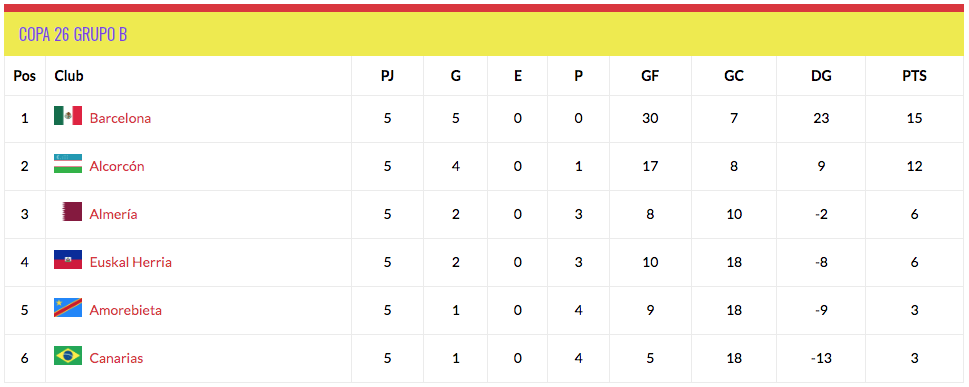The width and height of the screenshot is (969, 387).
Task: Select the GC column header
Action: [x=734, y=76]
